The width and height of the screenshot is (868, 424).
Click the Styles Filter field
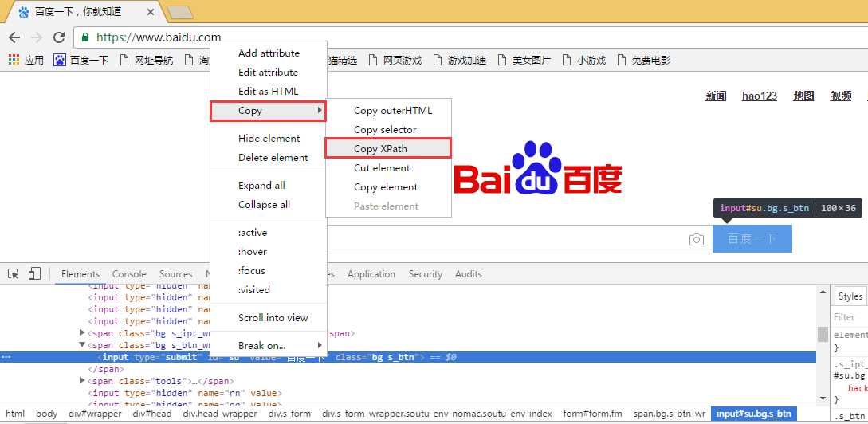(x=850, y=317)
